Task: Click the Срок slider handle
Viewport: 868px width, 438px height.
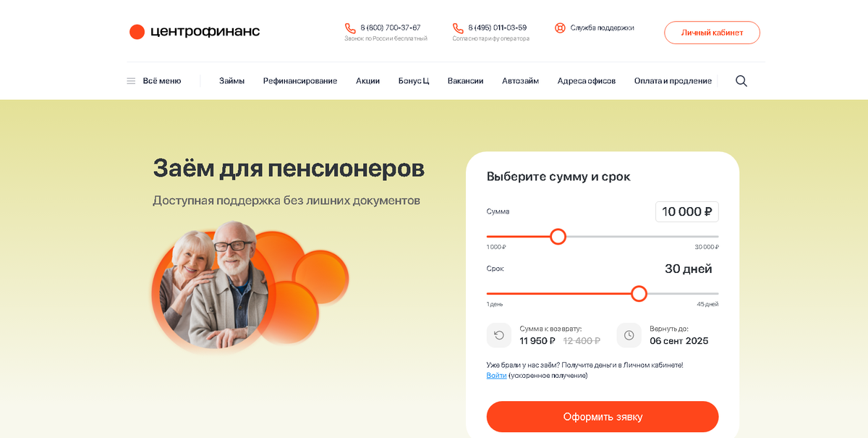Action: (639, 293)
